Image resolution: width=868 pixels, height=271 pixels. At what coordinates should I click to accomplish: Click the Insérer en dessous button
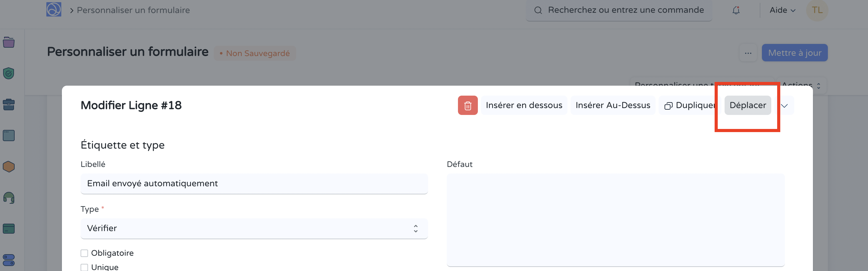coord(524,105)
